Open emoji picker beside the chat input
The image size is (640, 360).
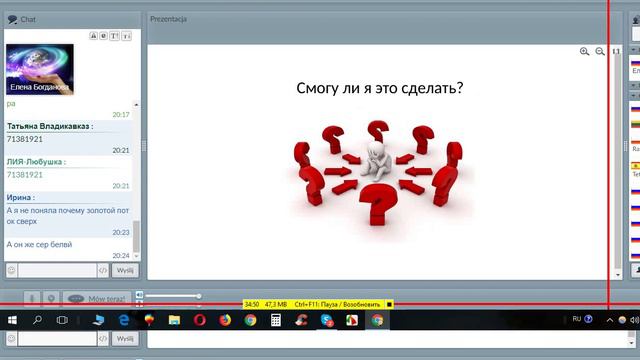click(x=11, y=270)
